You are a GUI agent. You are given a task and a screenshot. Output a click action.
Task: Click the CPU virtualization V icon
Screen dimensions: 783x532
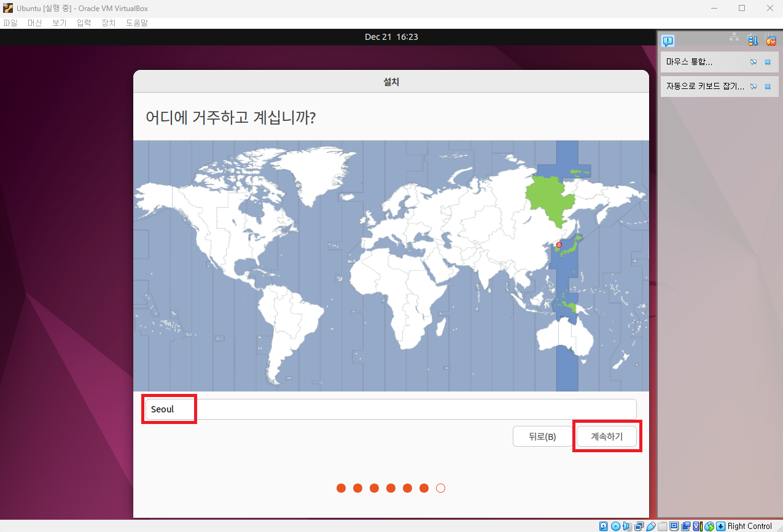[x=698, y=526]
